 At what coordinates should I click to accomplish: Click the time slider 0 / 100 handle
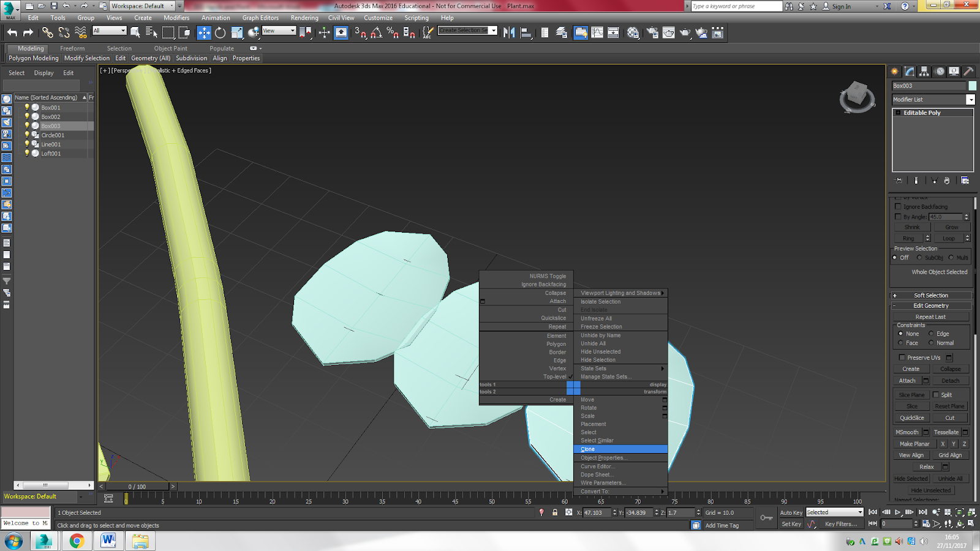coord(137,487)
